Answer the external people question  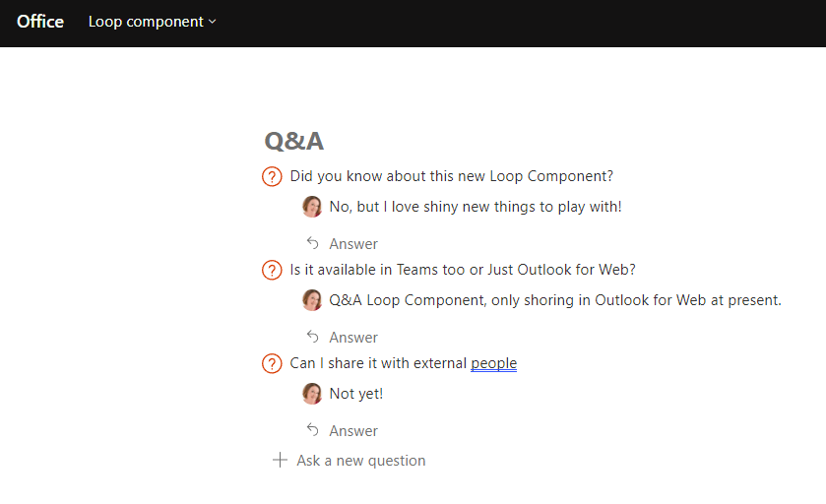click(352, 430)
